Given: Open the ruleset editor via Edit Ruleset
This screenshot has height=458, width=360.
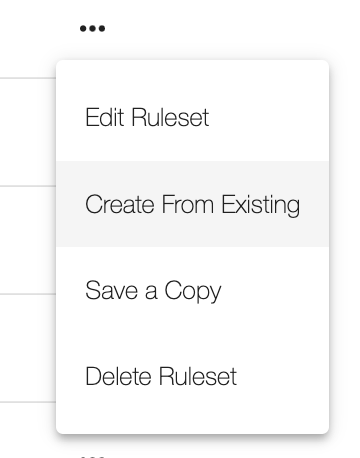Looking at the screenshot, I should [193, 118].
